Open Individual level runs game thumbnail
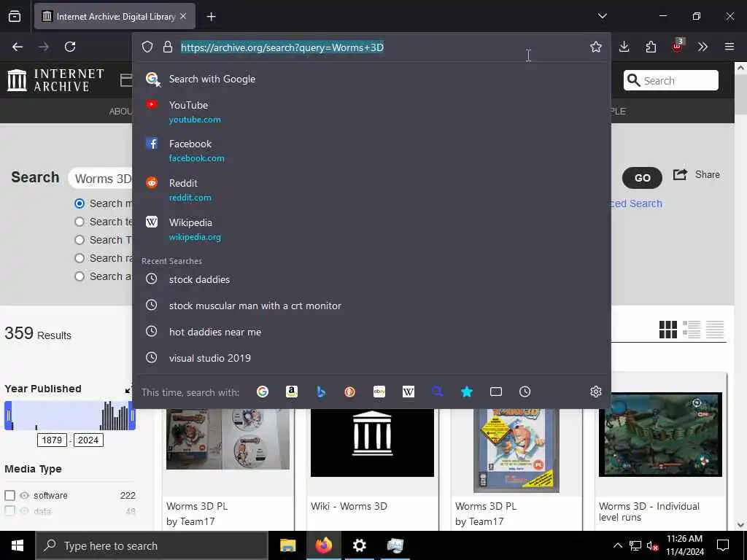 click(660, 435)
